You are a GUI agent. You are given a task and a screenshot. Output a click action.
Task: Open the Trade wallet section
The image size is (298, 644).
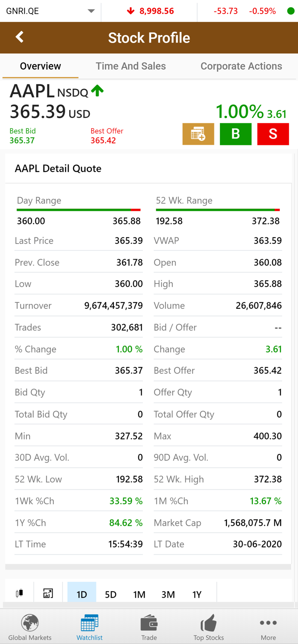point(149,627)
